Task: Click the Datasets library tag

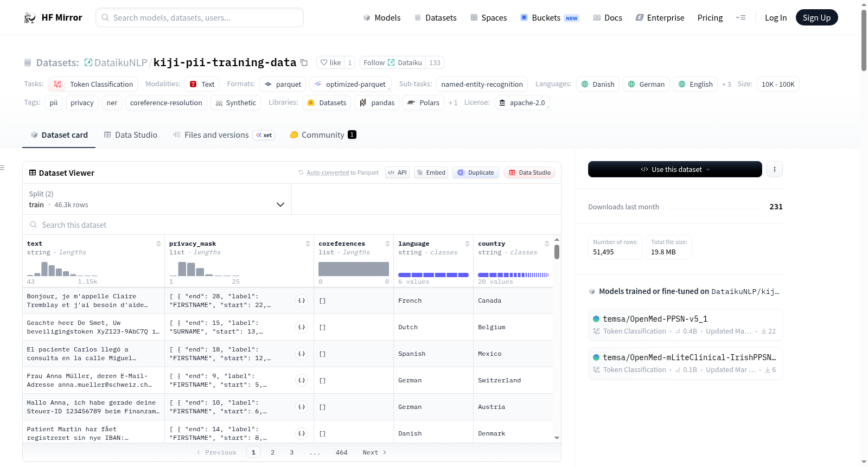Action: [327, 103]
